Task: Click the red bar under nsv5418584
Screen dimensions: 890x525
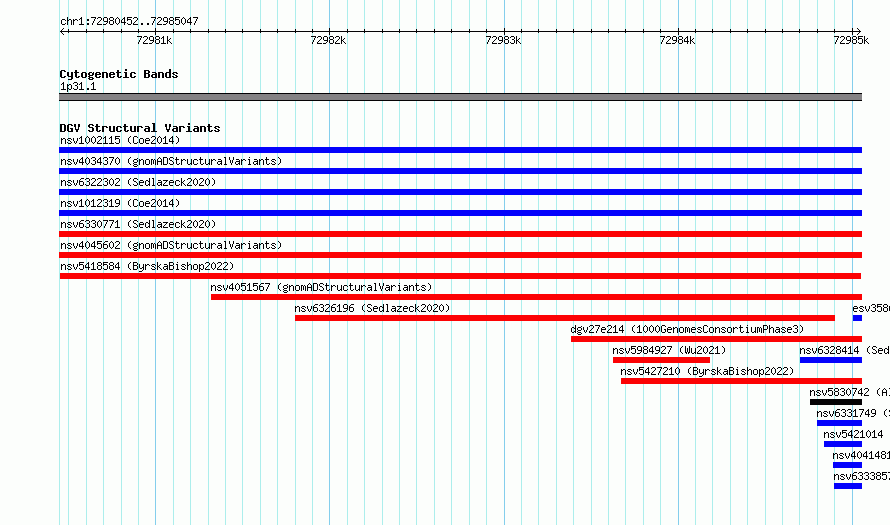Action: point(460,276)
